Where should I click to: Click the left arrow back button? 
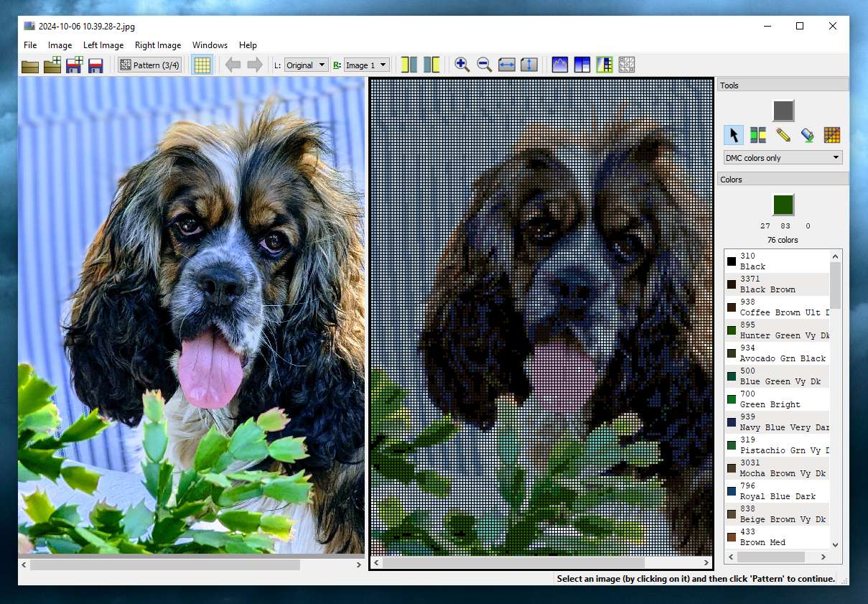pos(233,65)
